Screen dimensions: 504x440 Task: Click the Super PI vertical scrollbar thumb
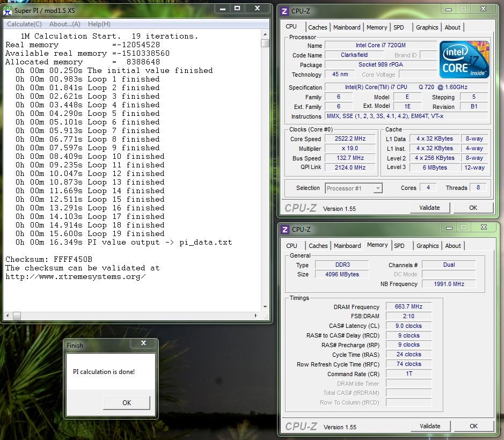pos(265,43)
